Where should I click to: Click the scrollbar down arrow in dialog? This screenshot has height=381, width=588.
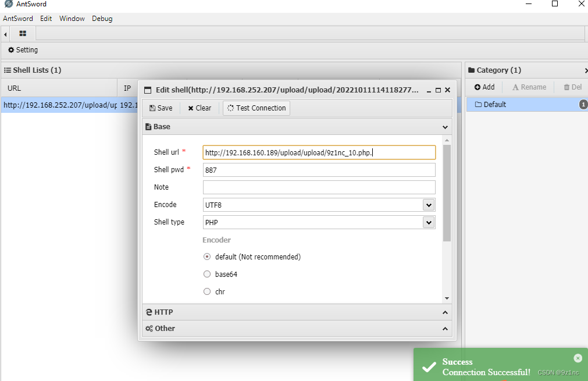[x=447, y=298]
